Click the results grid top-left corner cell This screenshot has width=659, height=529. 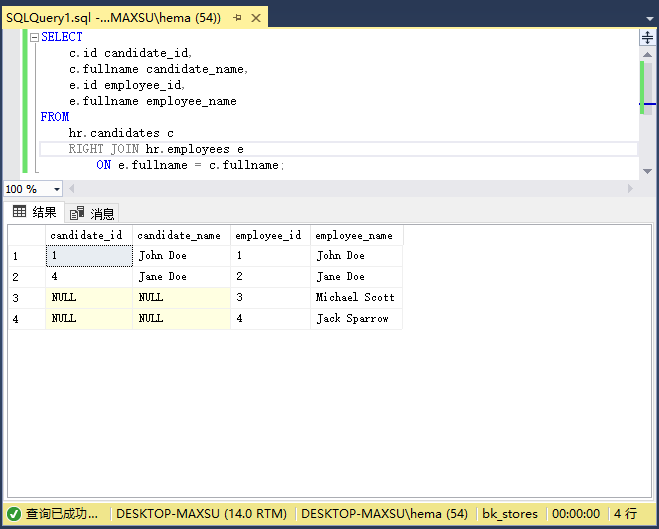coord(27,235)
